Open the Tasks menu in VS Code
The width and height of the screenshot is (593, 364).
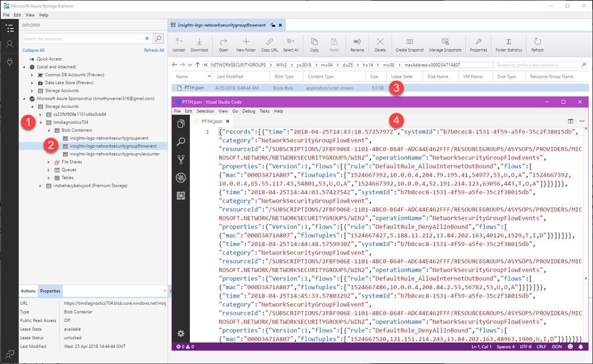click(264, 111)
